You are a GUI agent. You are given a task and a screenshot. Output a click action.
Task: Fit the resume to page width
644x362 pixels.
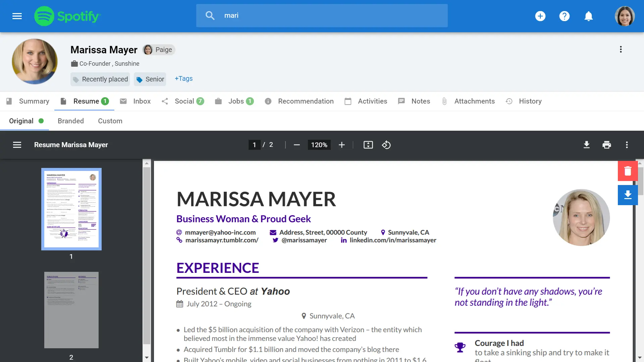click(368, 145)
